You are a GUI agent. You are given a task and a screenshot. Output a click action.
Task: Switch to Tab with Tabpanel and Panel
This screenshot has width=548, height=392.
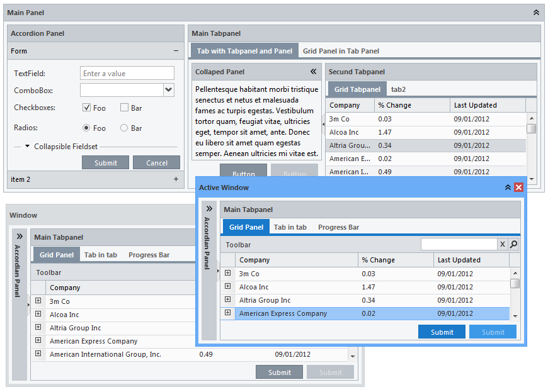click(244, 51)
